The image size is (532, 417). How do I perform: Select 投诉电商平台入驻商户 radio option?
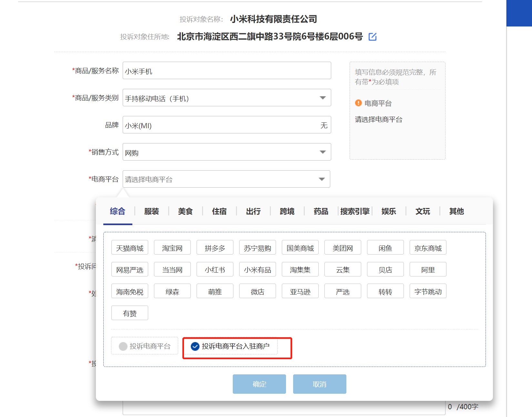point(230,346)
